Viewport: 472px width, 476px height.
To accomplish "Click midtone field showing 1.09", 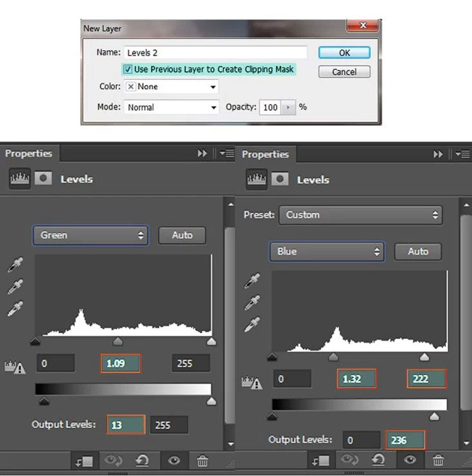I will [121, 363].
